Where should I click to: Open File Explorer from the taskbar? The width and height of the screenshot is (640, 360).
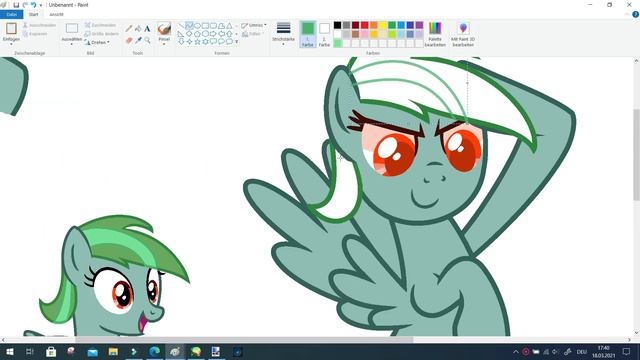[113, 351]
